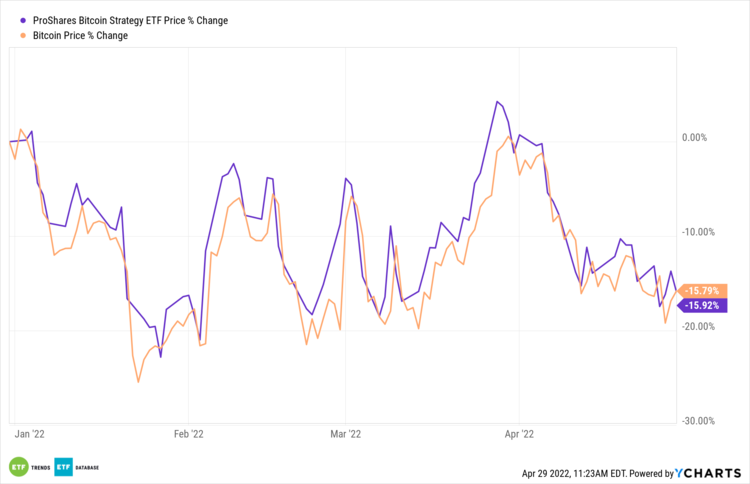Screen dimensions: 750x484
Task: Select Bitcoin Price % Change legend label
Action: tap(80, 36)
